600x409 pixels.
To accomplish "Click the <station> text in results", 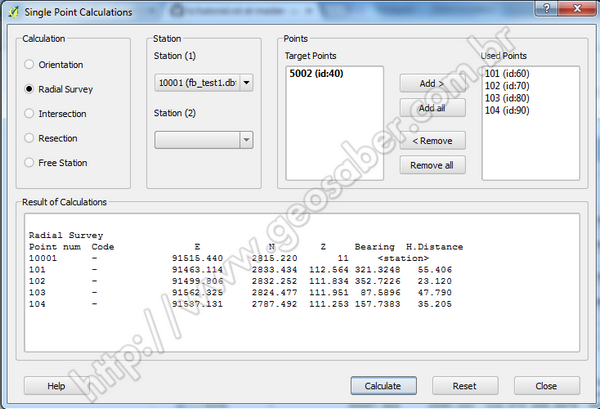I will (403, 258).
